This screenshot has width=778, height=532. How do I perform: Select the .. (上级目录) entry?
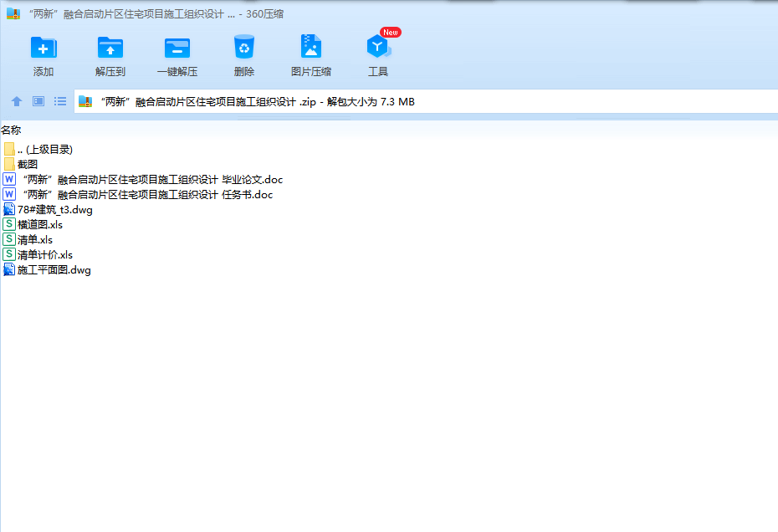tap(45, 150)
